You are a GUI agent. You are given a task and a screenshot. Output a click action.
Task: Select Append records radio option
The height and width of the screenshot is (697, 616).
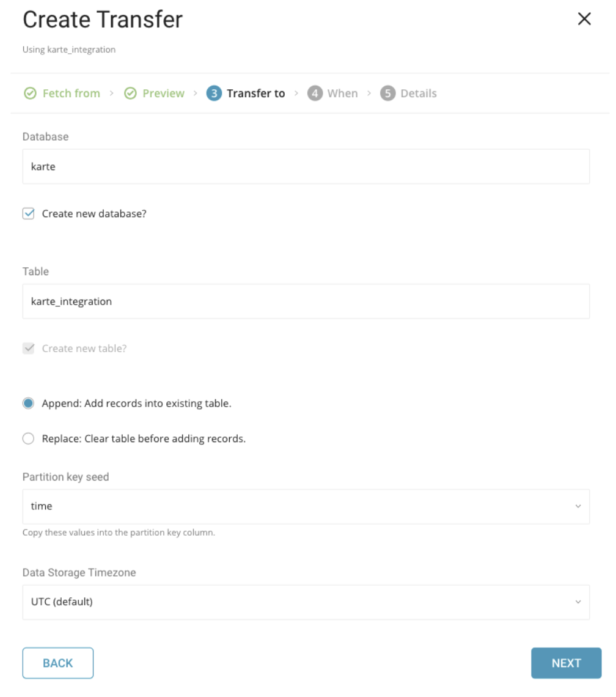[x=28, y=404]
